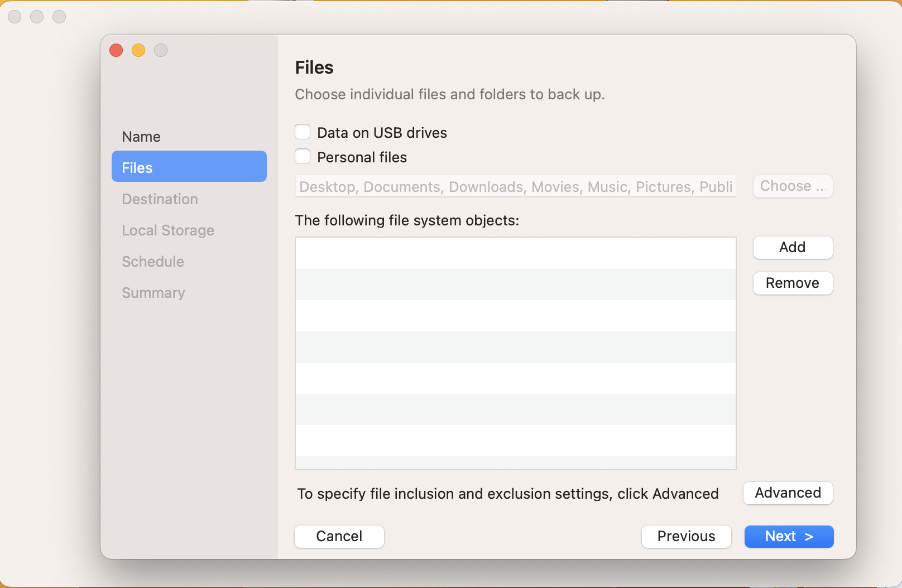
Task: Click the first row of the file system objects list
Action: (x=515, y=253)
